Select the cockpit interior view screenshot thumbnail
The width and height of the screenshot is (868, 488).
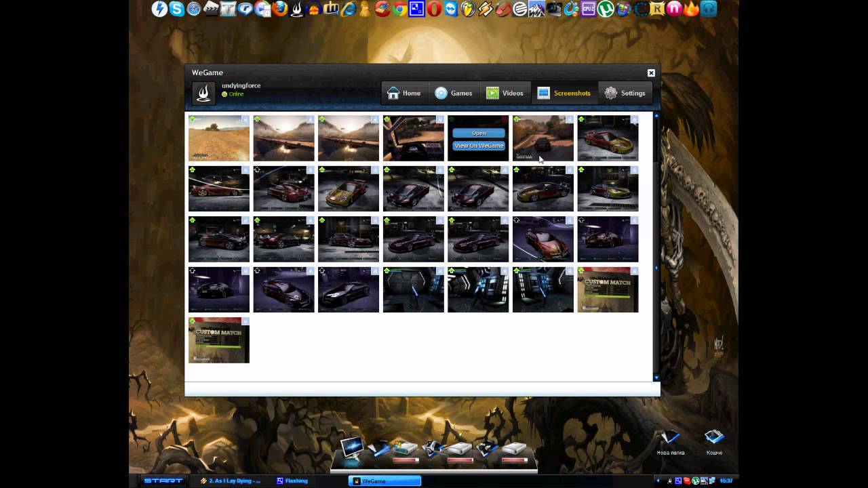414,138
